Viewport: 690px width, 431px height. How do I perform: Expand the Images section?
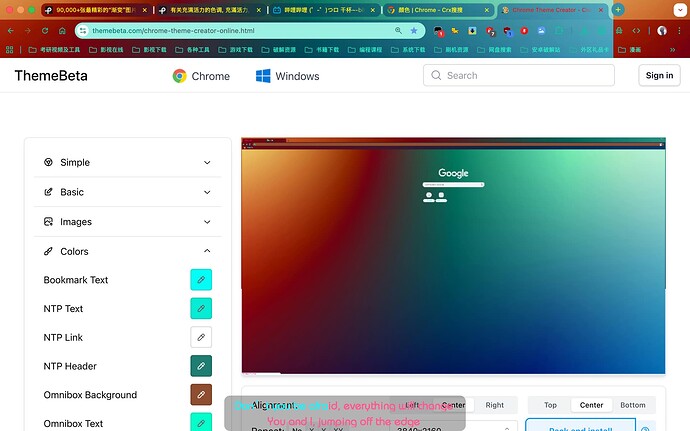[127, 222]
